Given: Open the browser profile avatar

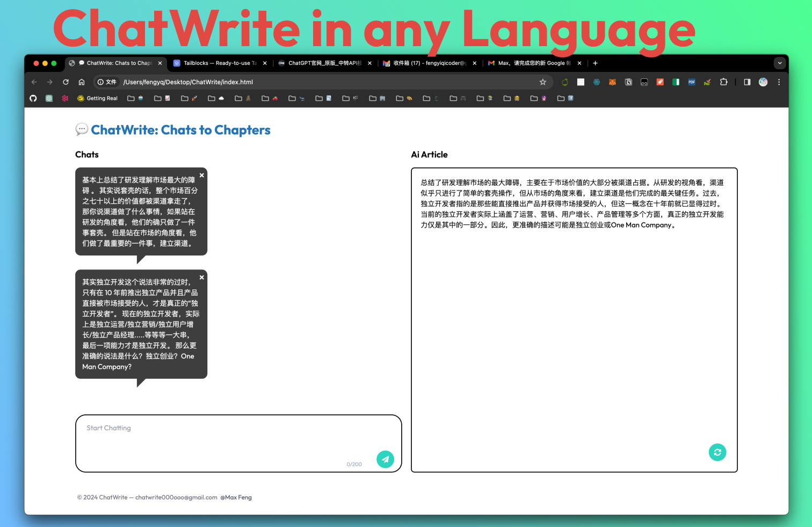Looking at the screenshot, I should click(763, 82).
